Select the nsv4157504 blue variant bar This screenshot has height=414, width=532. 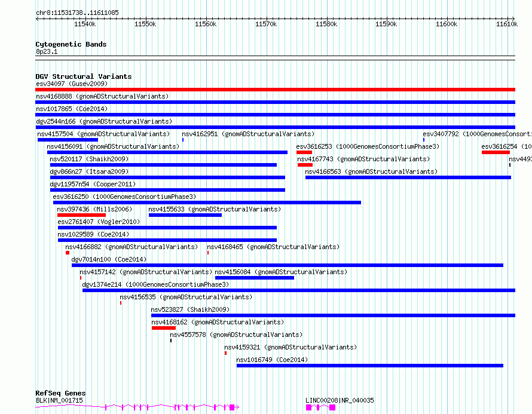(68, 140)
